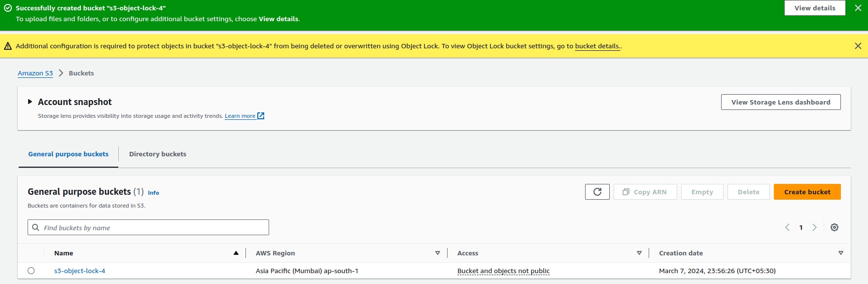This screenshot has width=868, height=284.
Task: Sort by Creation date column arrow
Action: coord(840,253)
